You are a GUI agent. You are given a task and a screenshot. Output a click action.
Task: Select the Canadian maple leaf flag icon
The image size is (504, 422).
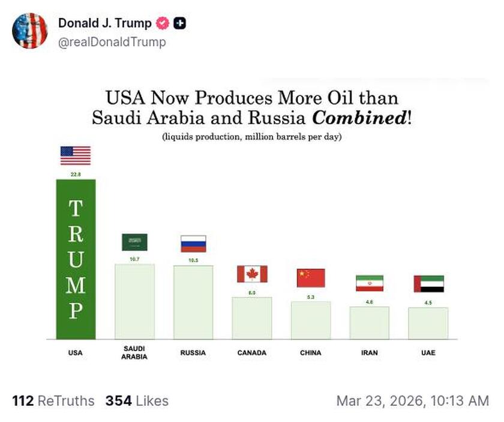tap(252, 275)
